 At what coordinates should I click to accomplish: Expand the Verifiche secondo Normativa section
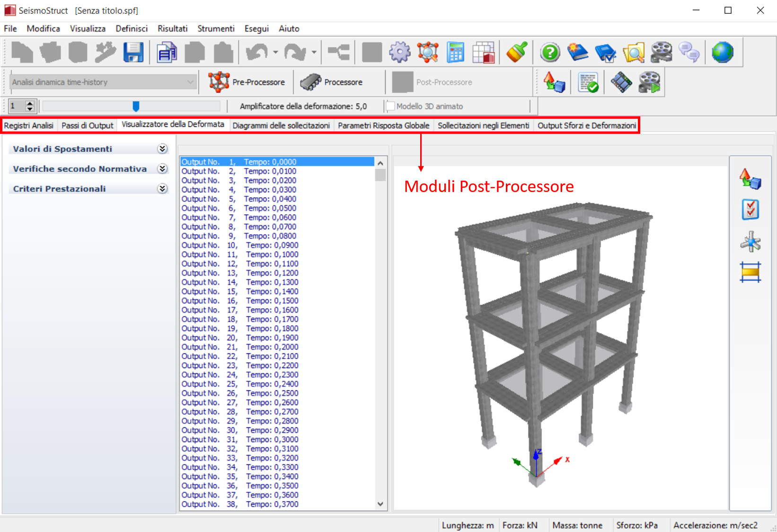162,169
